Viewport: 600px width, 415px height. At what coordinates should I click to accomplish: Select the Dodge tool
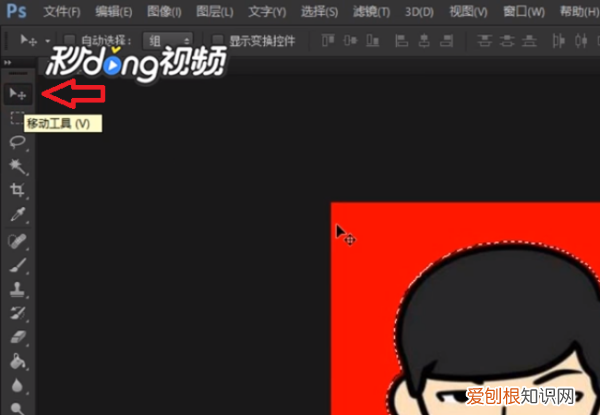17,408
